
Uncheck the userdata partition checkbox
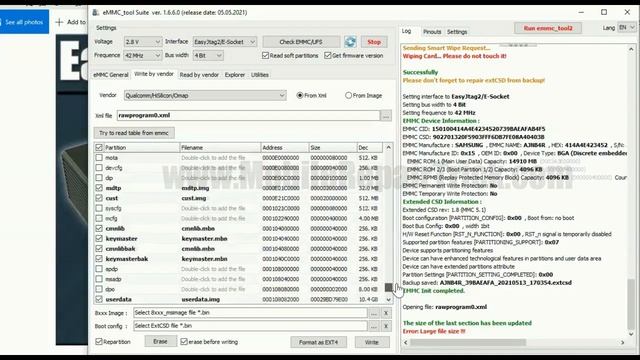click(x=99, y=299)
